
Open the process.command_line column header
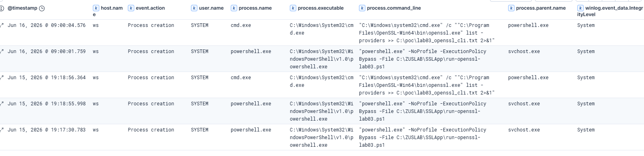coord(394,8)
